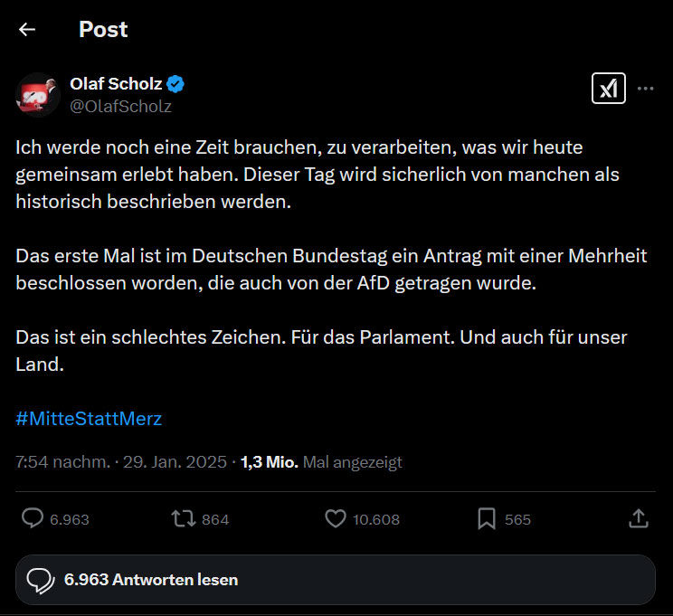Open the @OlafScholz handle link
Image resolution: width=673 pixels, height=616 pixels.
point(120,106)
